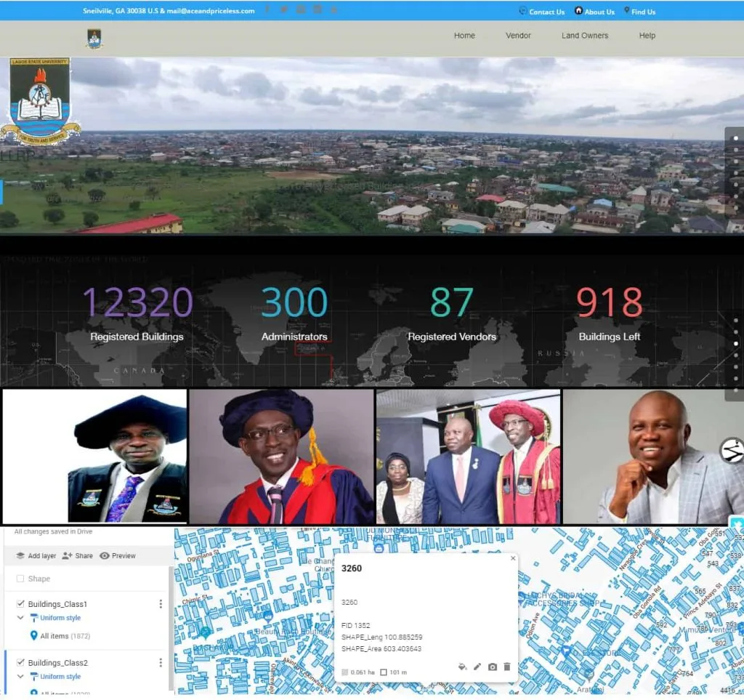744x700 pixels.
Task: Open the Help menu item
Action: click(x=647, y=36)
